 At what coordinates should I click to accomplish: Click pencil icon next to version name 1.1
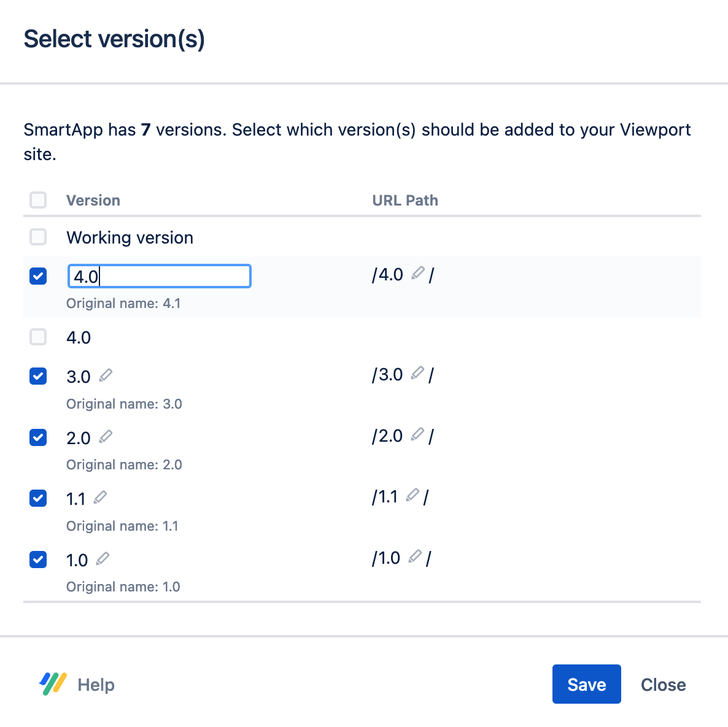(100, 497)
